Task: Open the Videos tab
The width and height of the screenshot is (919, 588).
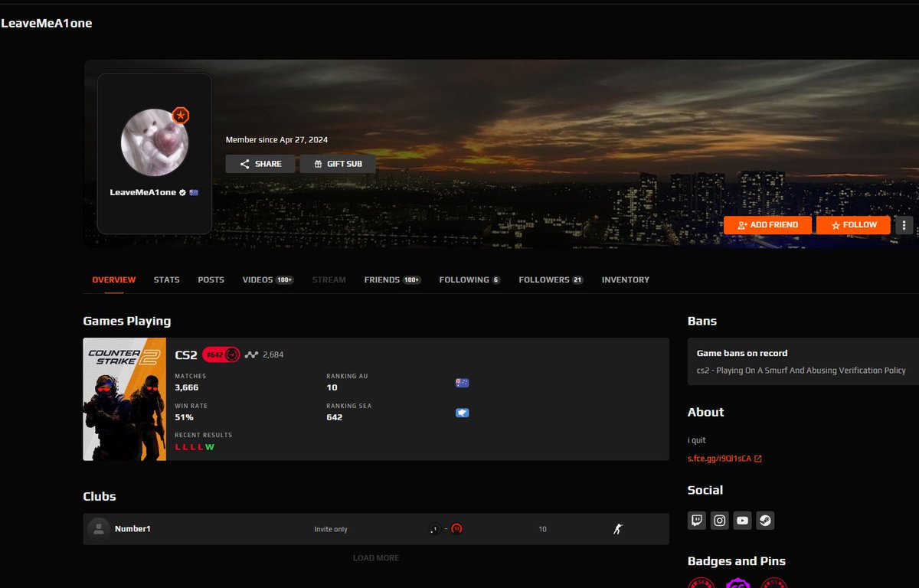Action: (x=268, y=280)
